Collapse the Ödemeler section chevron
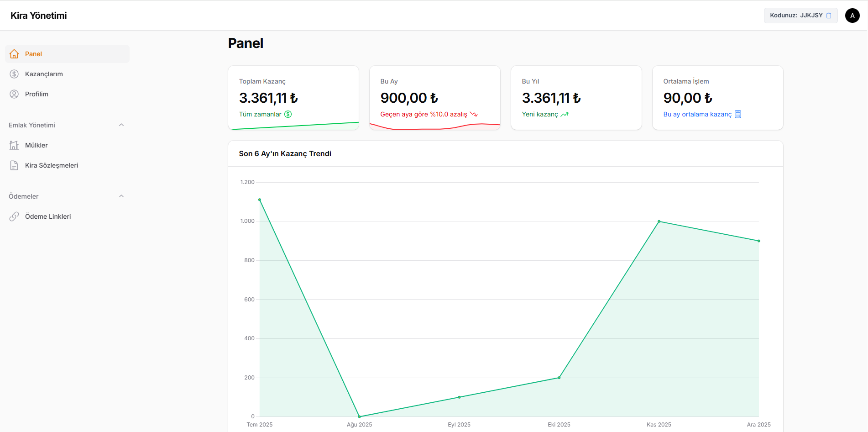This screenshot has height=432, width=868. point(121,196)
